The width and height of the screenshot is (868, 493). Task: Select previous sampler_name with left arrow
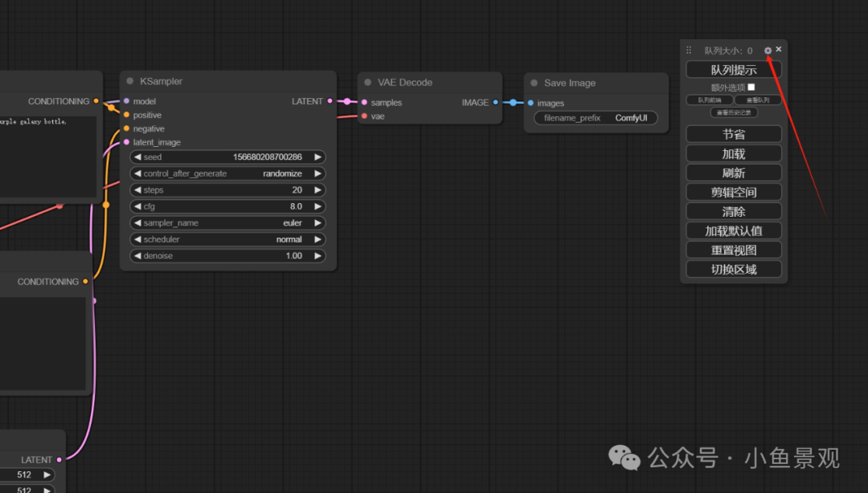click(x=137, y=223)
